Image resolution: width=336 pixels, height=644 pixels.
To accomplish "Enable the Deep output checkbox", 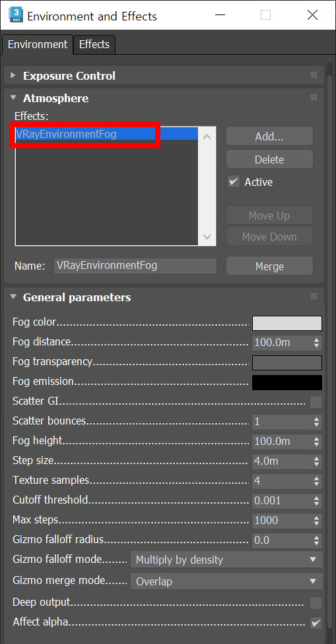I will (x=316, y=603).
